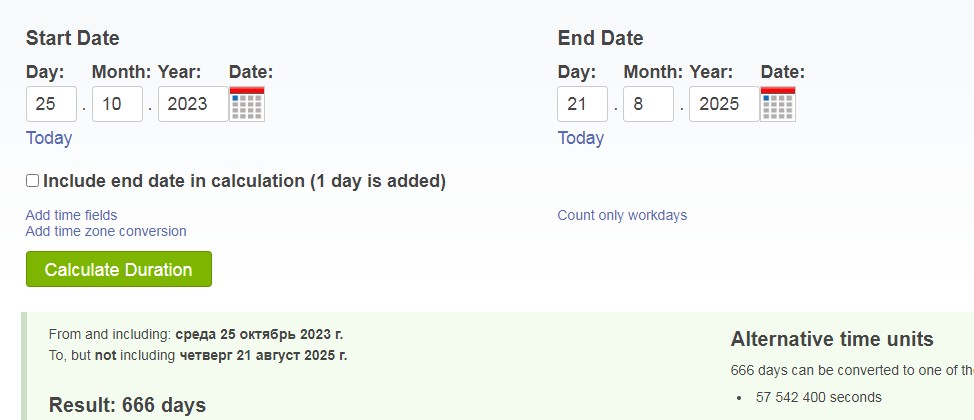The width and height of the screenshot is (974, 420).
Task: Click the 'среда 25 октябрь 2023 г.' date text
Action: (259, 334)
